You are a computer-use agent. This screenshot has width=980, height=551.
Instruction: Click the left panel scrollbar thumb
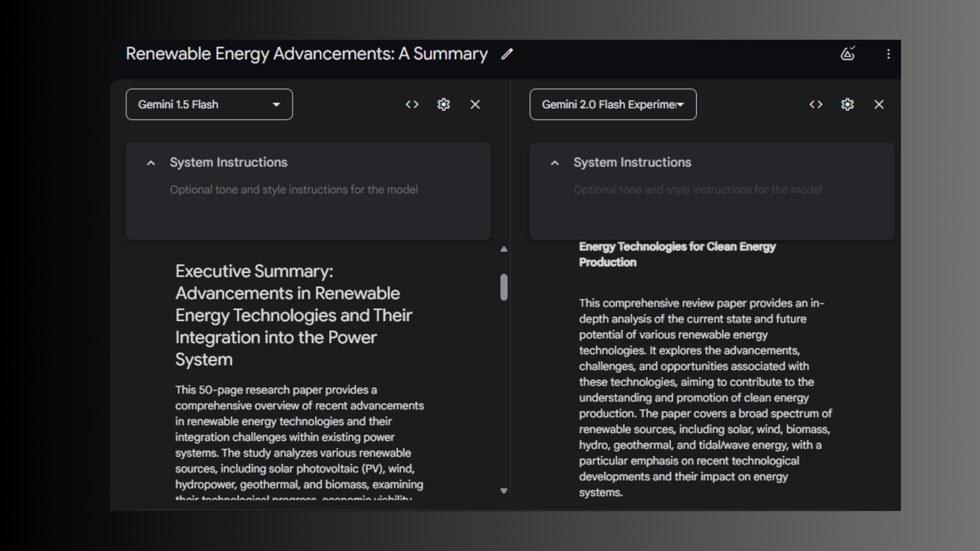[x=504, y=287]
